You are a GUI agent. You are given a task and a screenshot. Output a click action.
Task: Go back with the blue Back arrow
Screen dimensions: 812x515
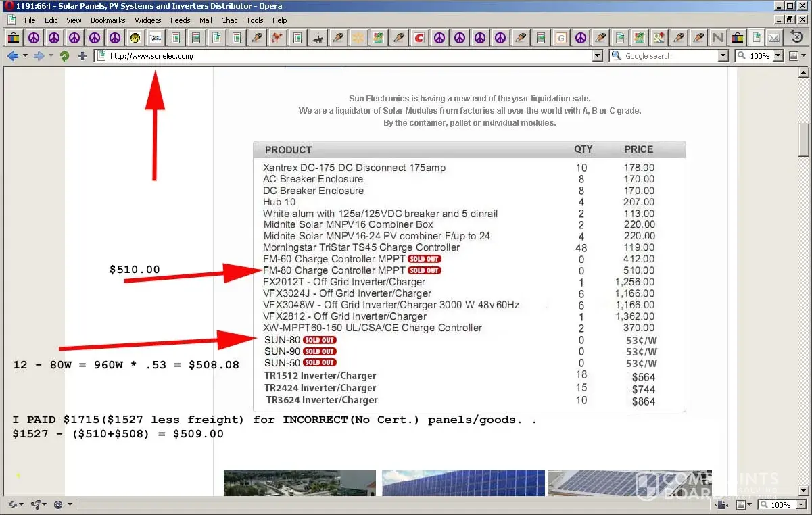pos(12,56)
